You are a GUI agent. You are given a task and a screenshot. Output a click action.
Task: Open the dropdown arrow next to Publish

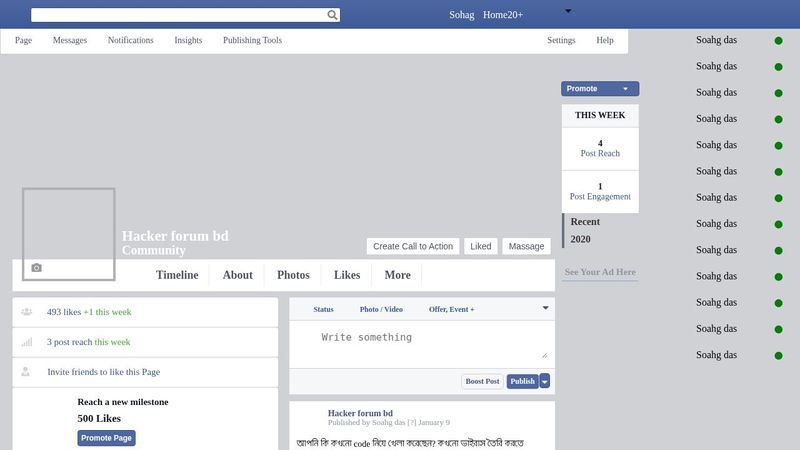click(x=545, y=381)
